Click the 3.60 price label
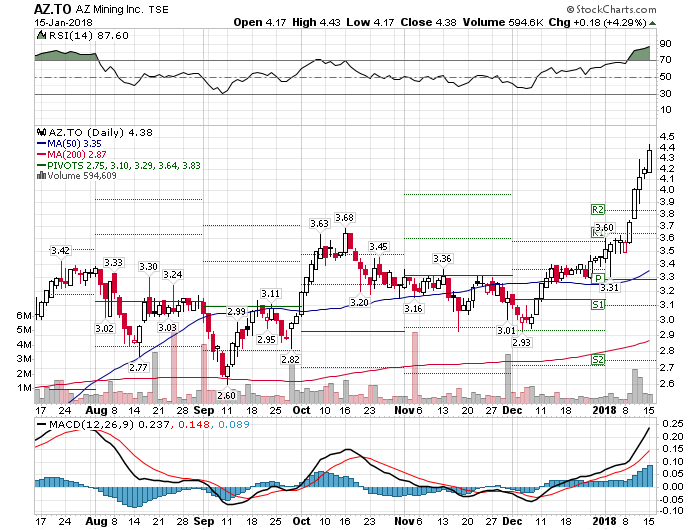 (604, 228)
